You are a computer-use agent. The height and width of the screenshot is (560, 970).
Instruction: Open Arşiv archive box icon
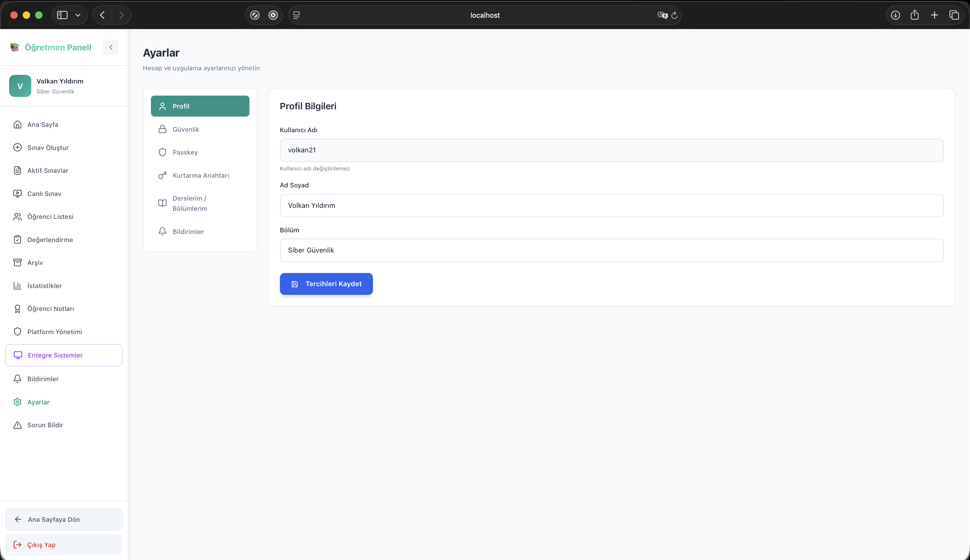17,262
